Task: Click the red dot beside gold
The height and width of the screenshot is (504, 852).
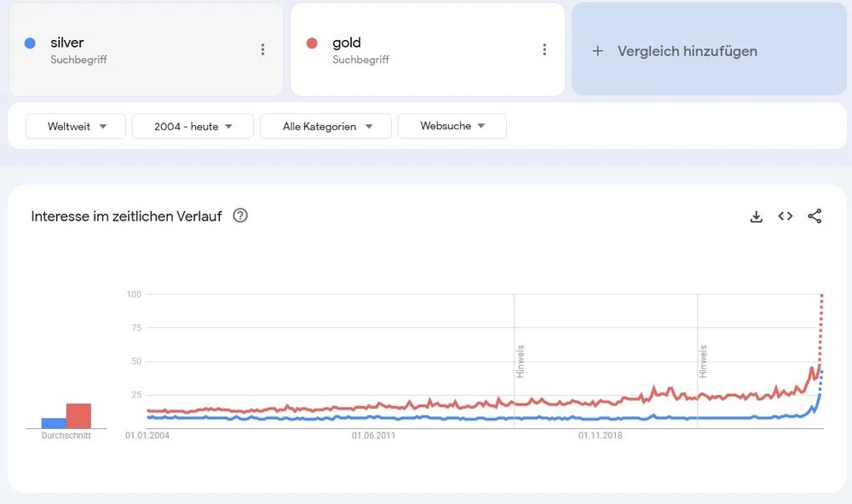Action: click(x=312, y=43)
